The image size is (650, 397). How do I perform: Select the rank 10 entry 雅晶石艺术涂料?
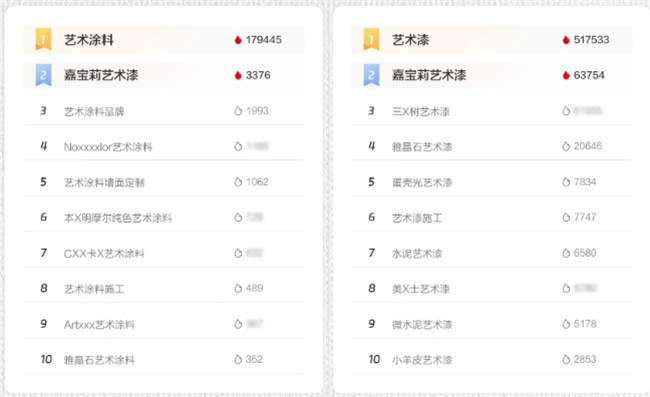coord(99,360)
